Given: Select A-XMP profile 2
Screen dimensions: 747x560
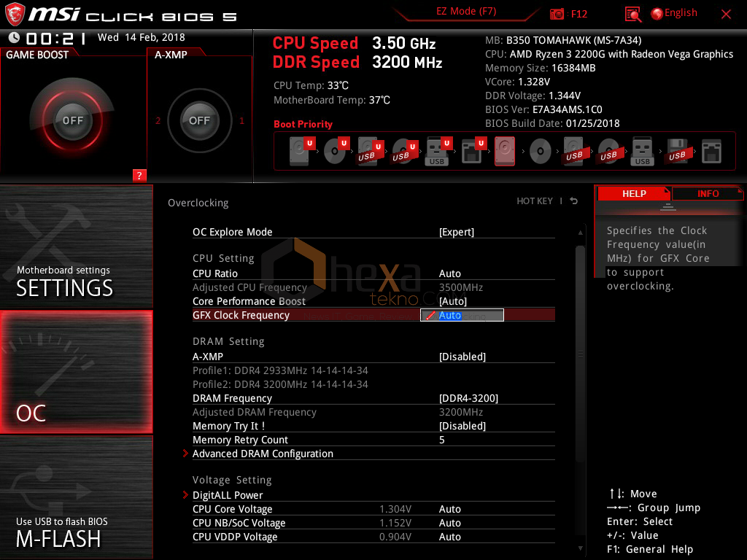Looking at the screenshot, I should coord(158,120).
